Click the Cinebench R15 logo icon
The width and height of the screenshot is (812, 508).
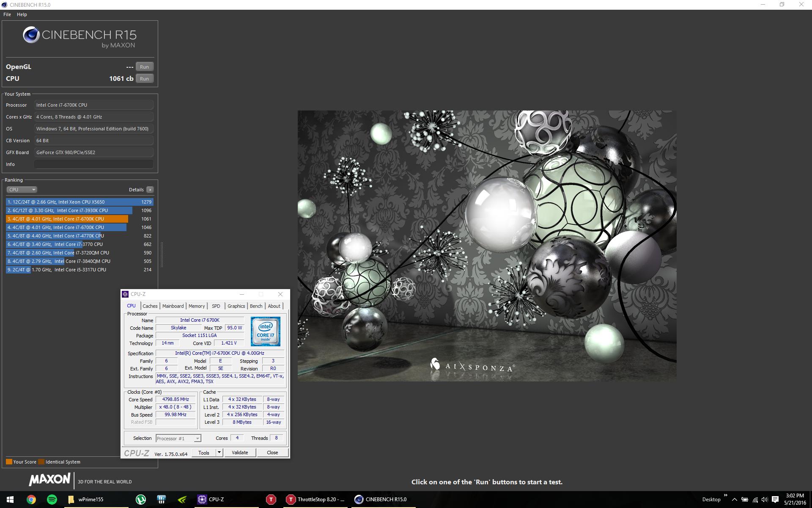(31, 35)
